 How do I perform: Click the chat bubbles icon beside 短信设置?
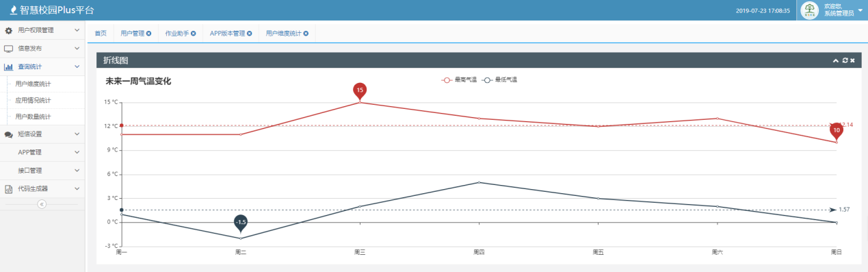coord(9,134)
